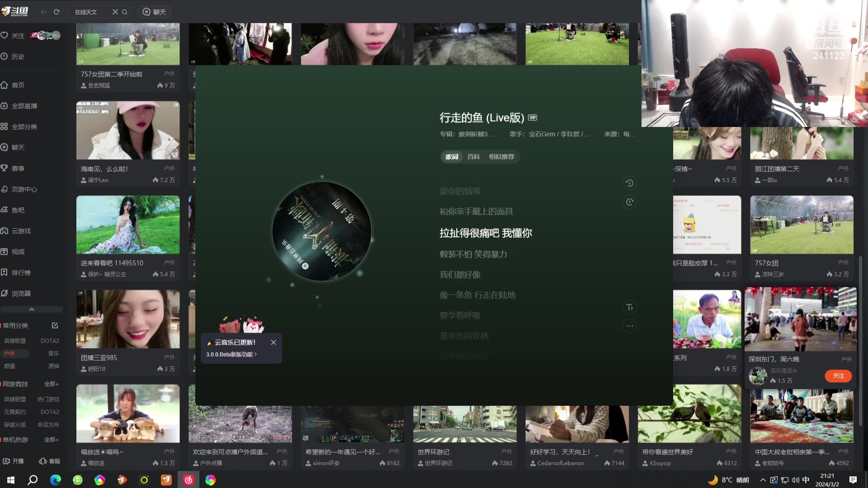Open the 排行榜 rankings page
868x488 pixels.
pyautogui.click(x=20, y=272)
